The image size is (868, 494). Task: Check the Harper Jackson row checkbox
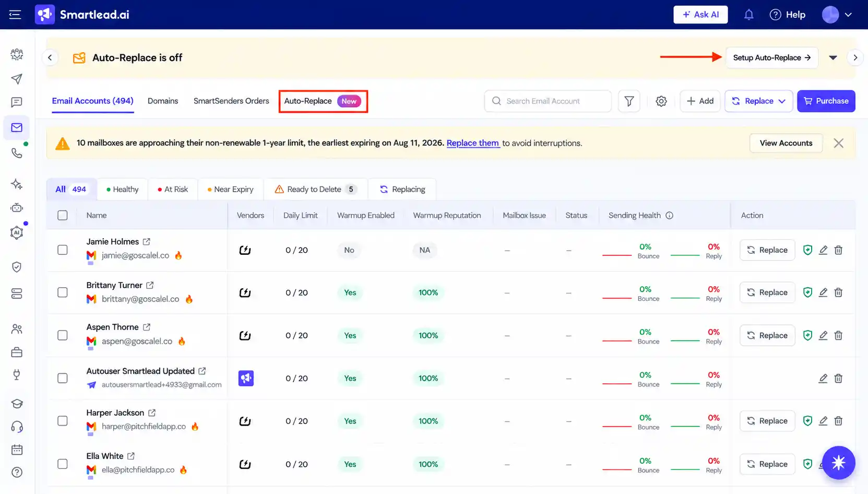coord(63,421)
